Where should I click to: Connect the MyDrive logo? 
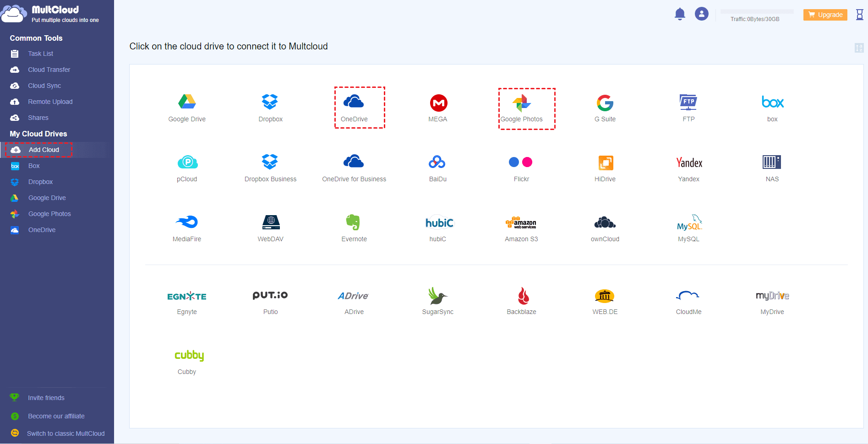pos(772,296)
